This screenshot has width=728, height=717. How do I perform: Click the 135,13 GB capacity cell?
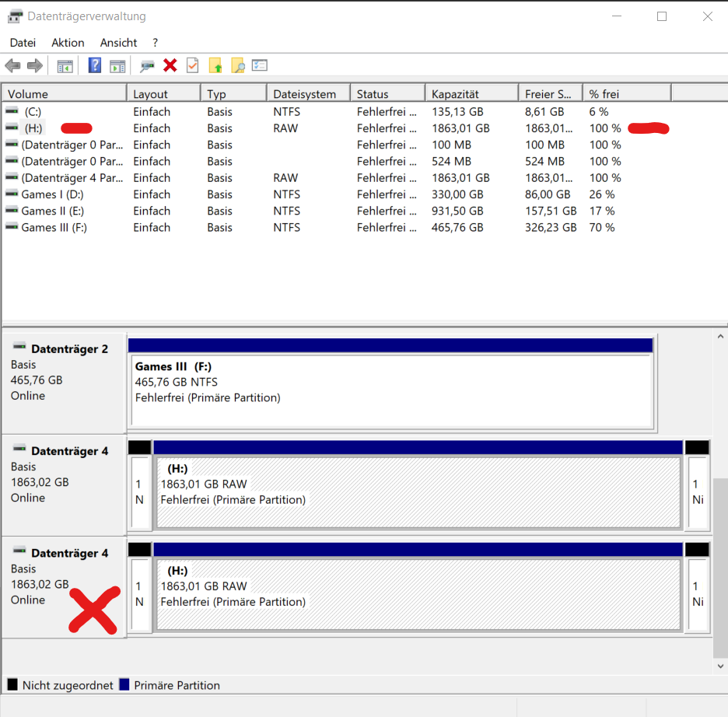click(x=457, y=112)
